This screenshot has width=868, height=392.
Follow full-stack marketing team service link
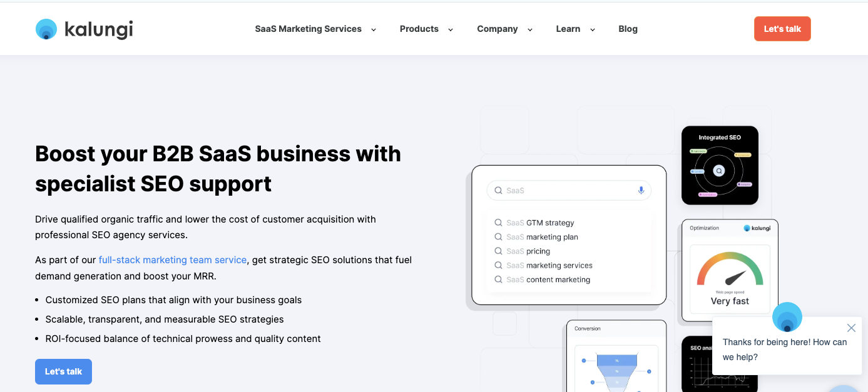click(173, 259)
